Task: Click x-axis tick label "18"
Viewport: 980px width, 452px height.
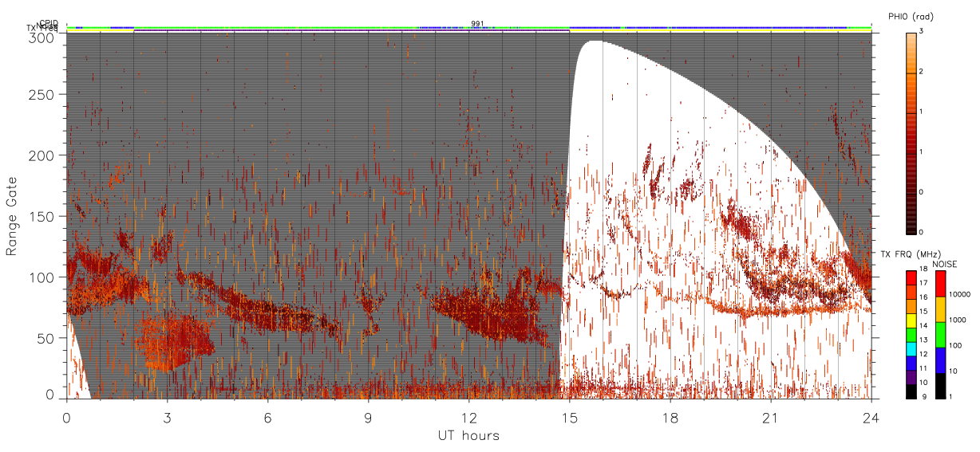Action: [670, 417]
